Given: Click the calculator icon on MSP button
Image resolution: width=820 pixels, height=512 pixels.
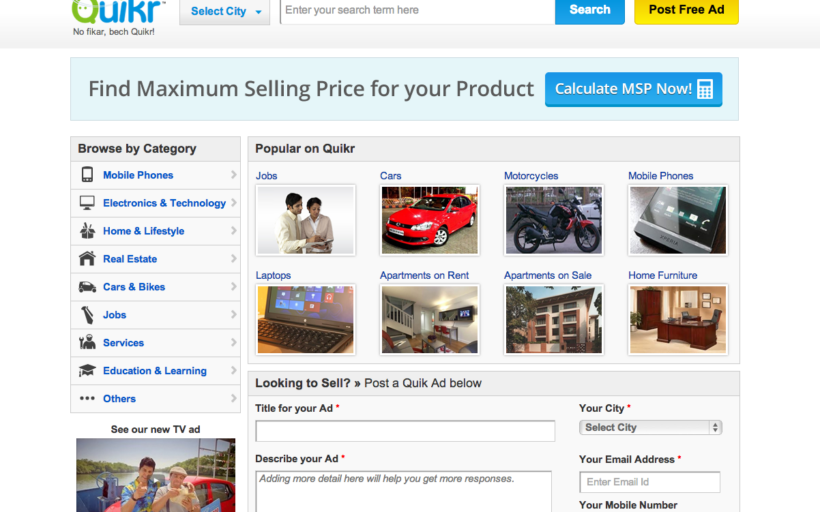Looking at the screenshot, I should click(705, 89).
